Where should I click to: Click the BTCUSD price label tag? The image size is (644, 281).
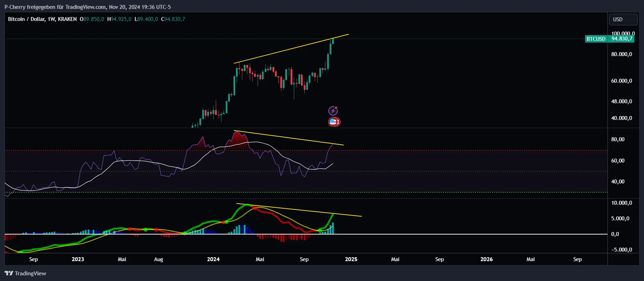(596, 39)
